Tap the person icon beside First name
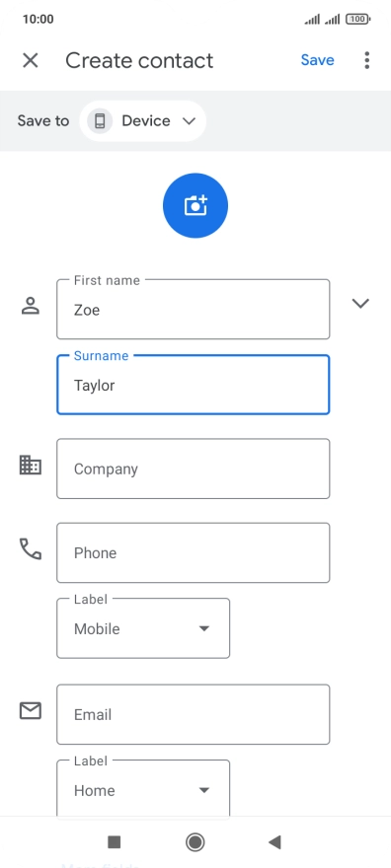 [31, 306]
